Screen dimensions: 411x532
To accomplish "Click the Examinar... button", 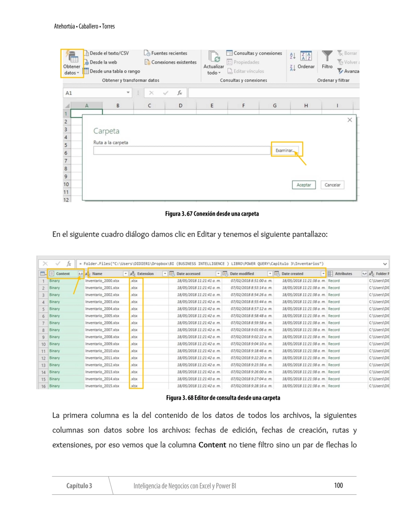I will (x=285, y=150).
